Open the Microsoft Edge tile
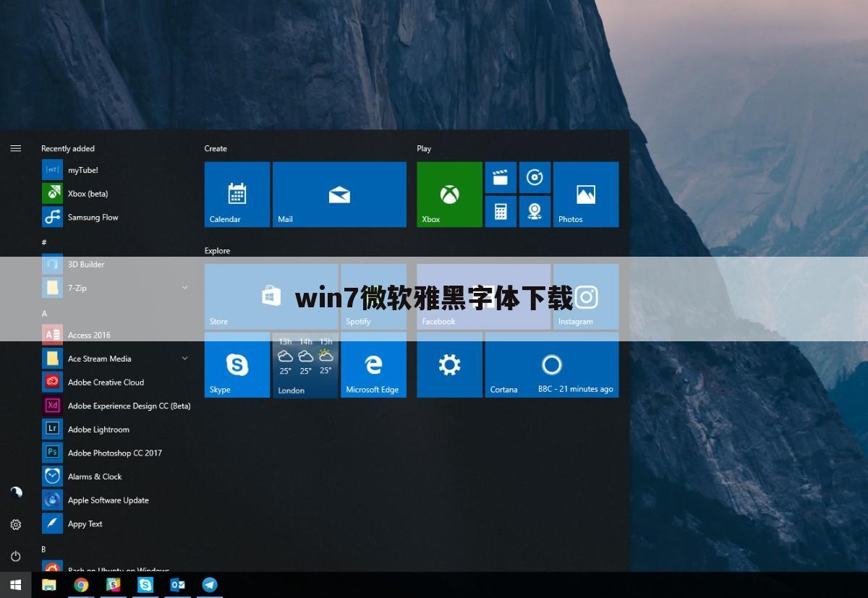Viewport: 868px width, 598px height. coord(373,364)
